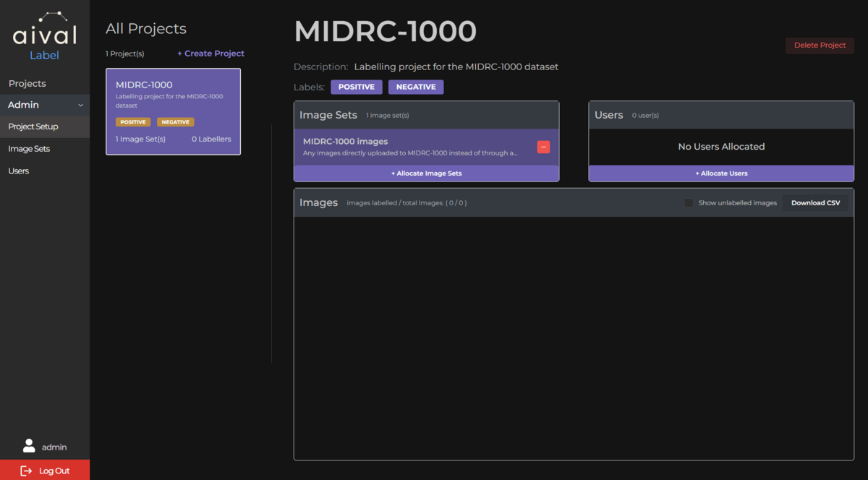Click orange POSITIVE badge on project card
Screen dimensions: 868x480
pyautogui.click(x=133, y=122)
